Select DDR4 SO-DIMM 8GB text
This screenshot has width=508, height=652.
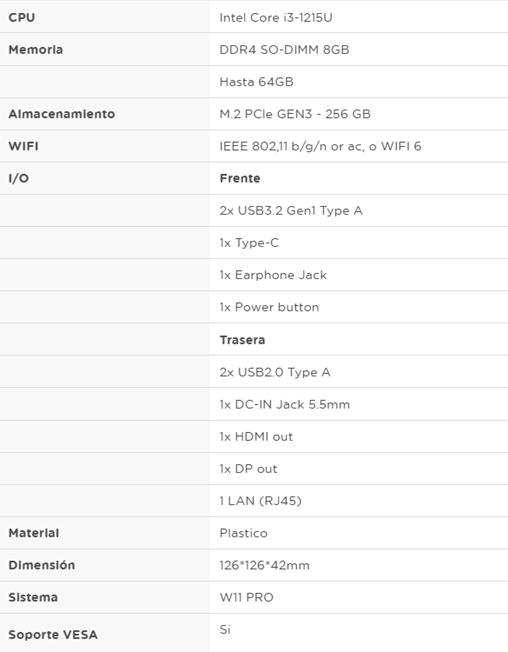point(284,49)
